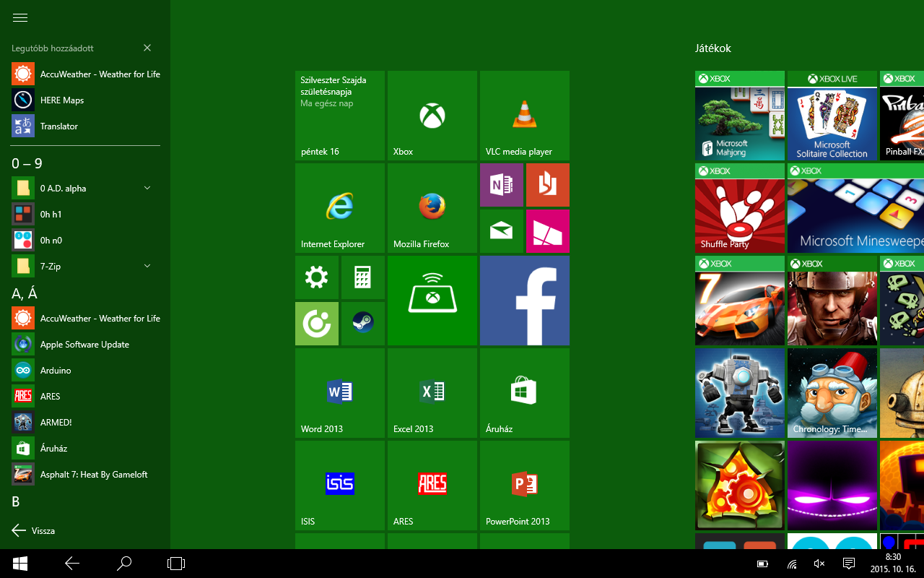This screenshot has height=578, width=924.
Task: Open taskbar search magnifier
Action: coord(124,564)
